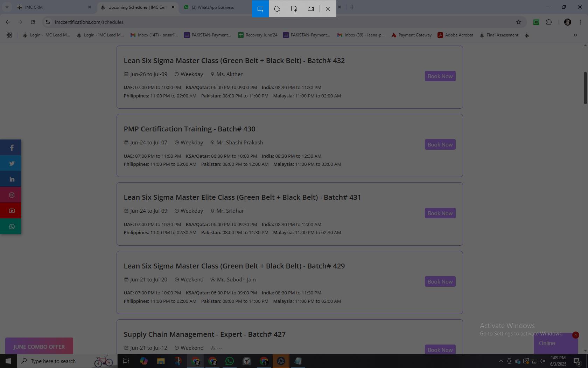Book Now for PMP Batch# 430
Viewport: 588px width, 368px height.
[x=440, y=144]
